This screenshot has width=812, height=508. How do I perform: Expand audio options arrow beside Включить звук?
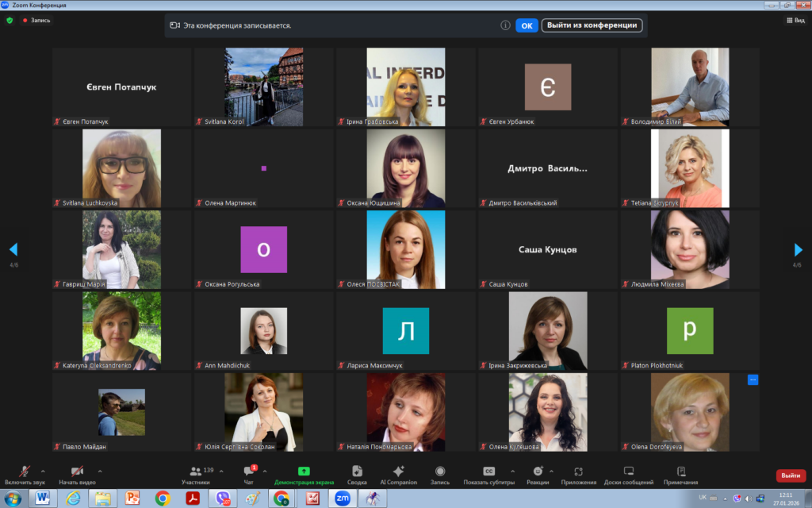click(x=43, y=471)
